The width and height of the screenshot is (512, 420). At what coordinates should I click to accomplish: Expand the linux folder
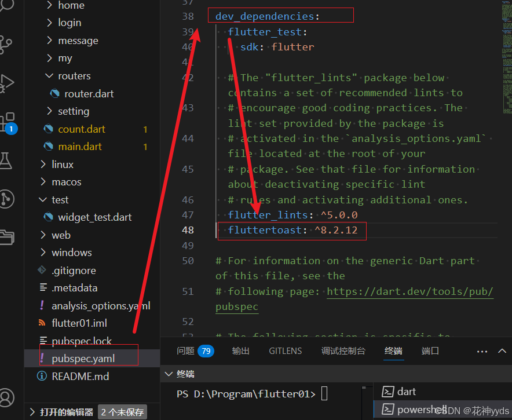pos(43,164)
